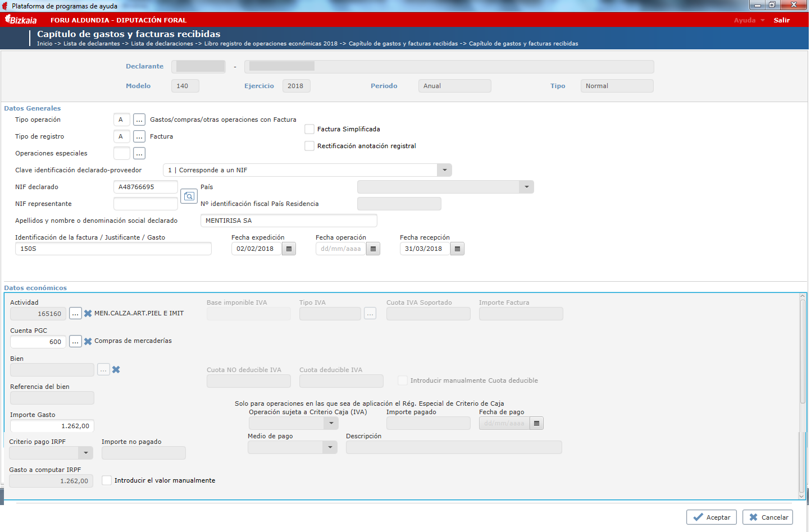Viewport: 811px width, 532px height.
Task: Open the Cuenta PGC lookup button
Action: [x=75, y=342]
